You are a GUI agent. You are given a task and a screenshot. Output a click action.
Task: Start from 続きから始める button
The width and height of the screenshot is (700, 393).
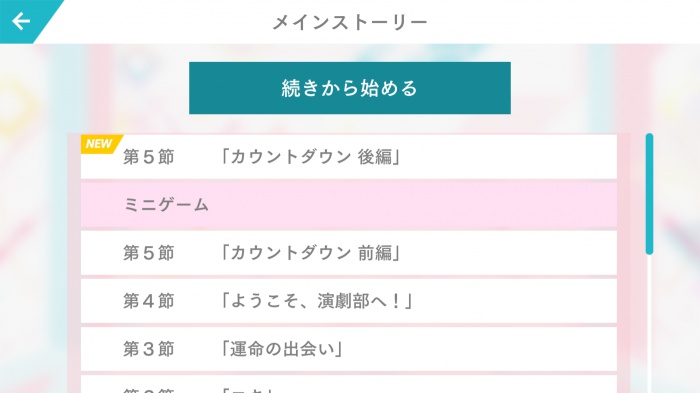(x=350, y=88)
